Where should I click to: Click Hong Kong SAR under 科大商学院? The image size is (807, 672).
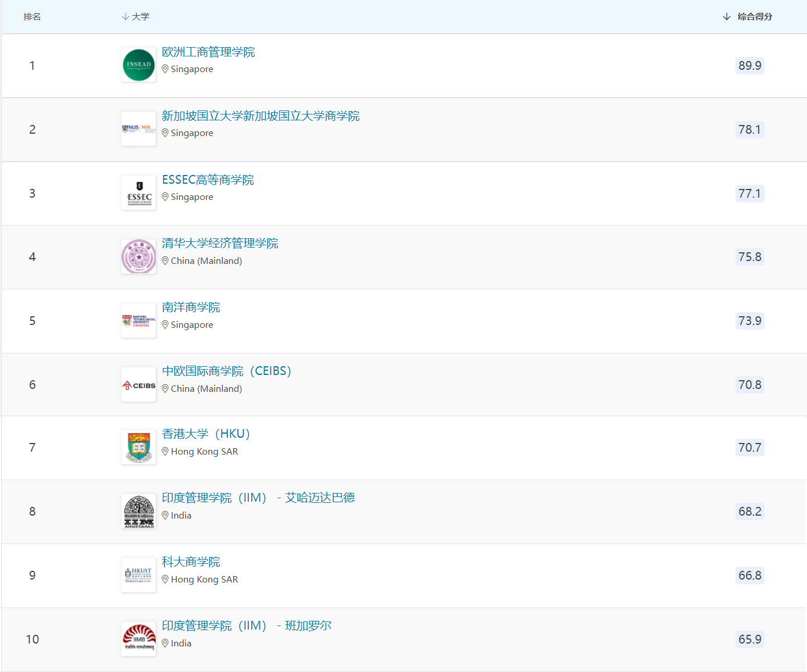(x=205, y=580)
